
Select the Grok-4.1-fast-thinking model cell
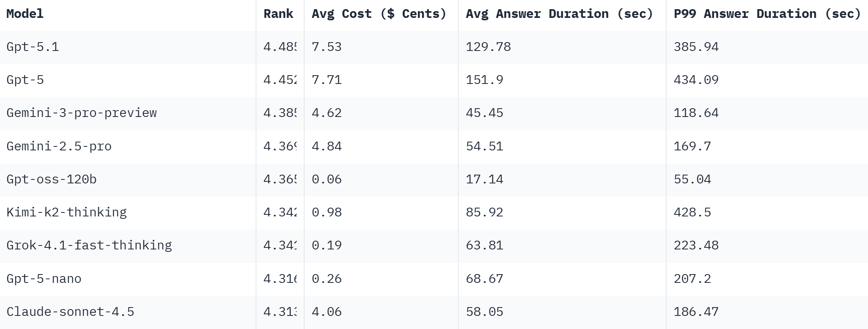pyautogui.click(x=89, y=245)
